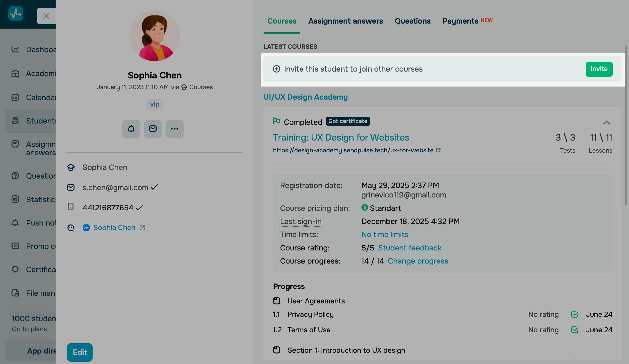Open the Assignment answers tab
Viewport: 629px width, 364px height.
[x=345, y=21]
